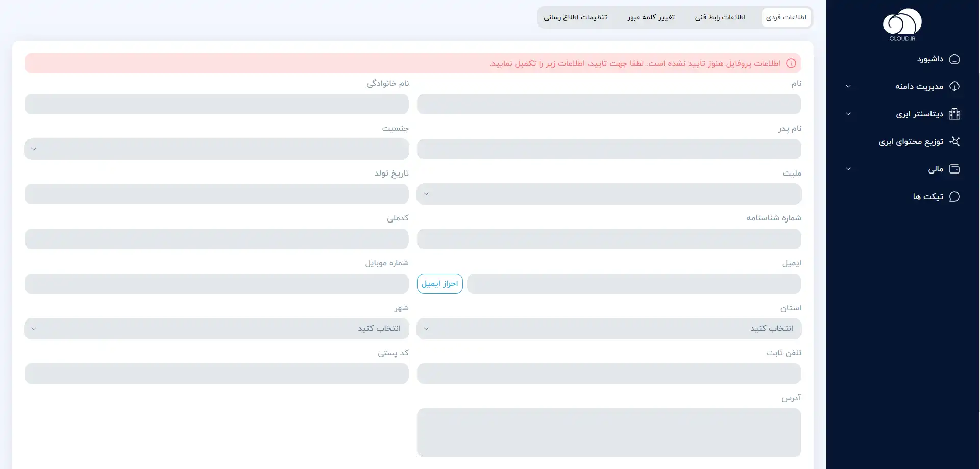Switch to the اطلاعات رابط فنی tab

(x=720, y=17)
